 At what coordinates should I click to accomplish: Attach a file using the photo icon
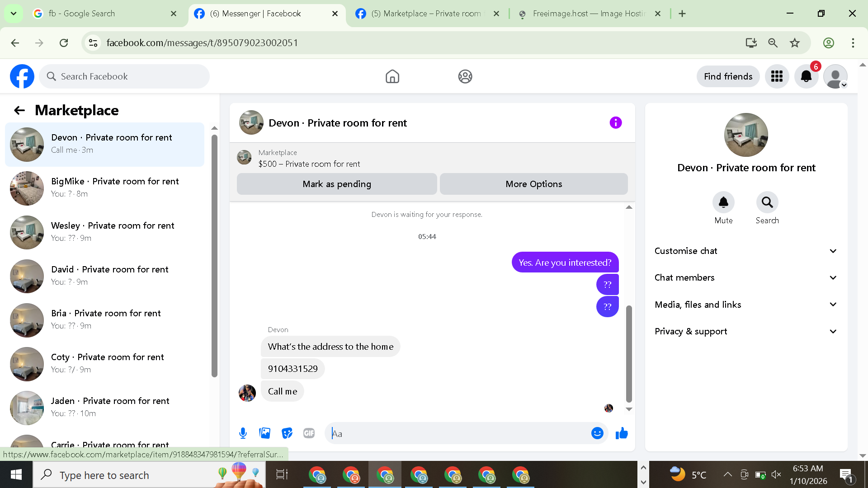coord(265,433)
